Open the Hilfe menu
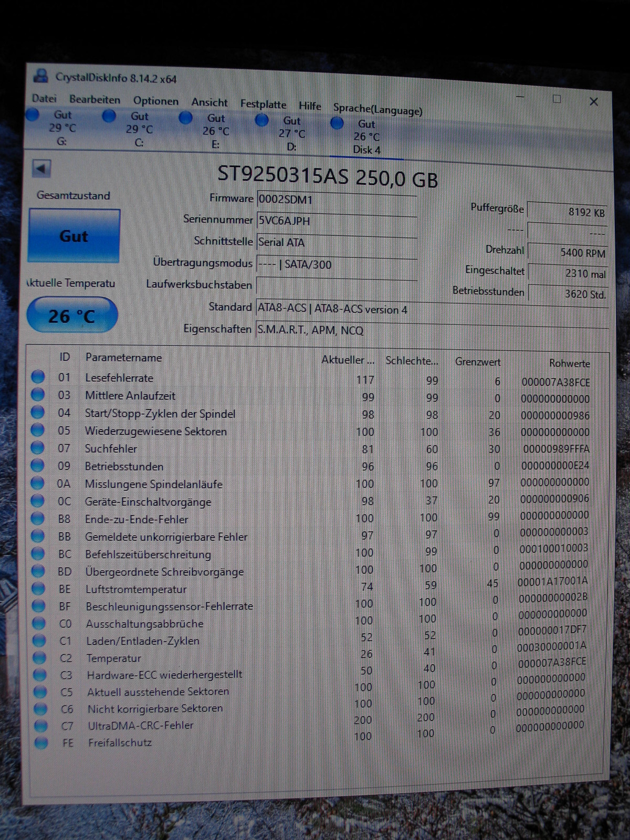The width and height of the screenshot is (630, 840). click(x=310, y=106)
